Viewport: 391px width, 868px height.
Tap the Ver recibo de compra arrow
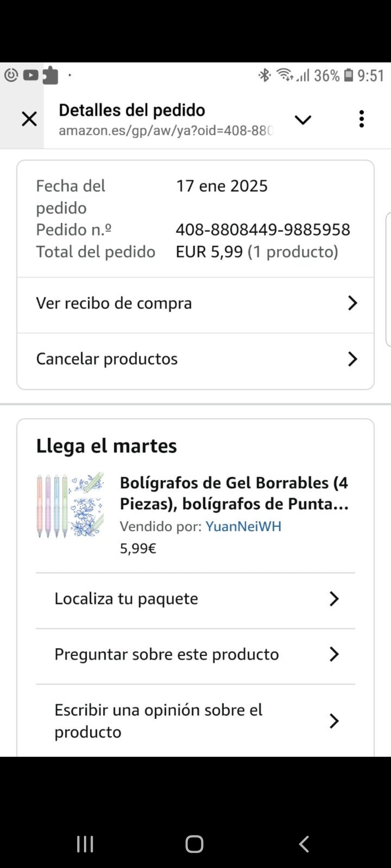[x=352, y=303]
